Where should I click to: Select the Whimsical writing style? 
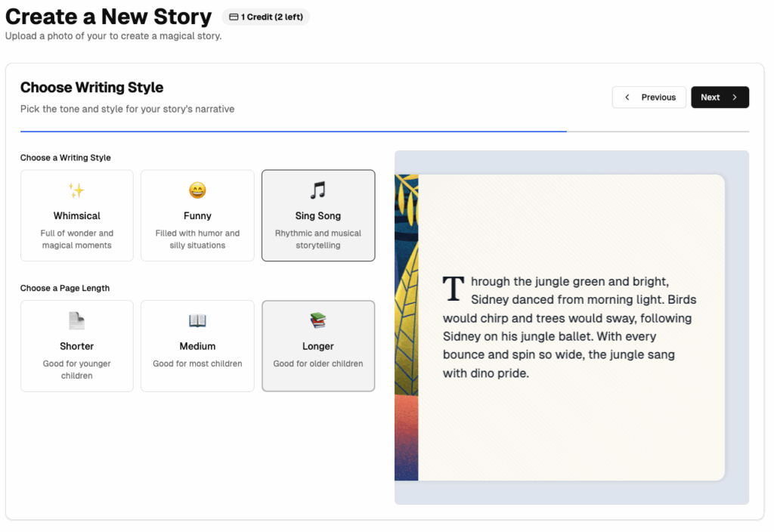tap(77, 216)
